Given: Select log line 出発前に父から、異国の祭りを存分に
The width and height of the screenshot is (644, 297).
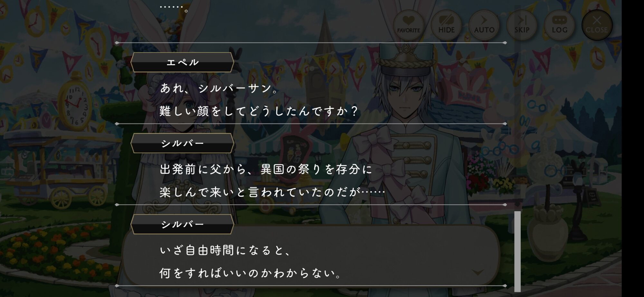Looking at the screenshot, I should (x=266, y=169).
